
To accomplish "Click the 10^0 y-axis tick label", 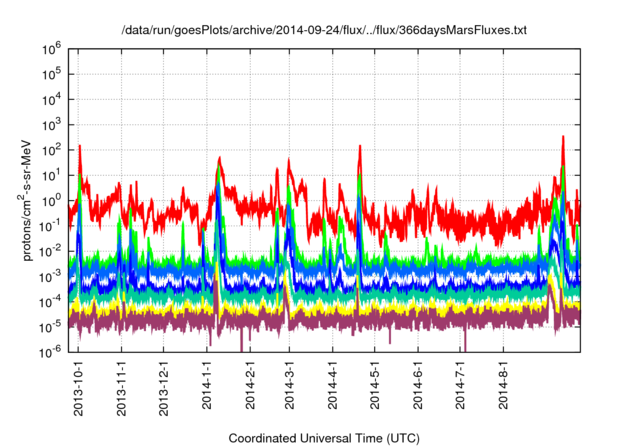I will pyautogui.click(x=51, y=200).
